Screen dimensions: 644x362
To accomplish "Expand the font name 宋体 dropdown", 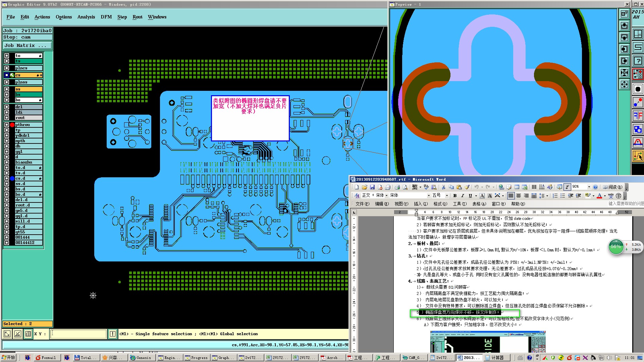I will click(428, 196).
